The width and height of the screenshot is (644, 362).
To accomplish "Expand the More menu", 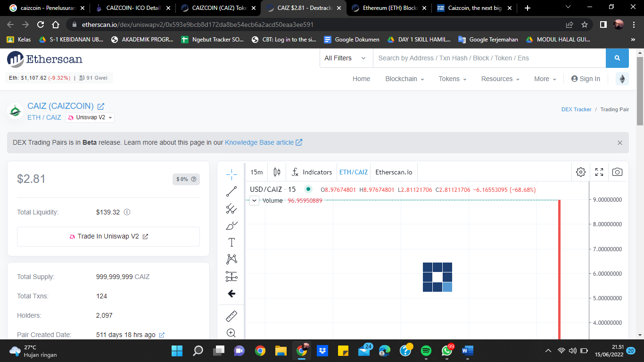I will click(545, 79).
